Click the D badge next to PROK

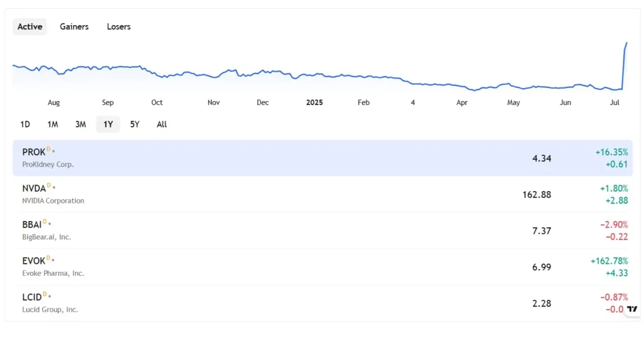(48, 150)
